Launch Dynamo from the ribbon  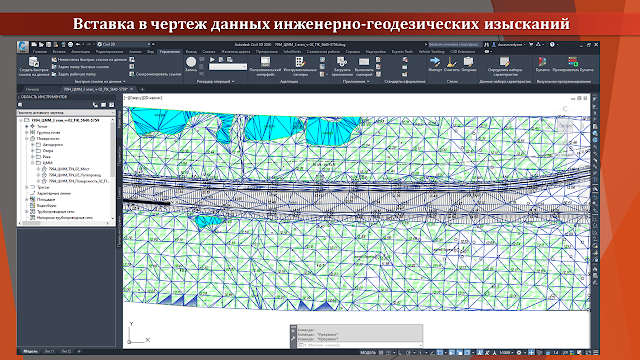tap(542, 62)
